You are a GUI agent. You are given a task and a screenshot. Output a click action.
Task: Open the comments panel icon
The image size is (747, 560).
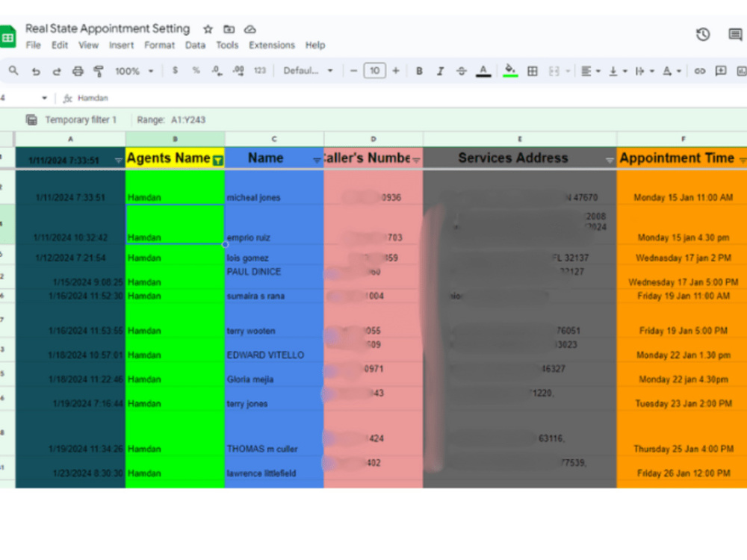(x=735, y=34)
